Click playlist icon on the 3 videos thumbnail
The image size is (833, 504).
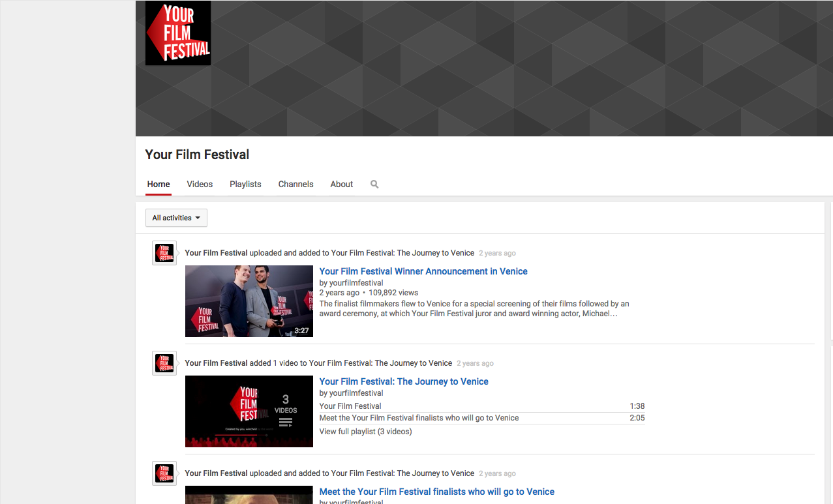[286, 422]
